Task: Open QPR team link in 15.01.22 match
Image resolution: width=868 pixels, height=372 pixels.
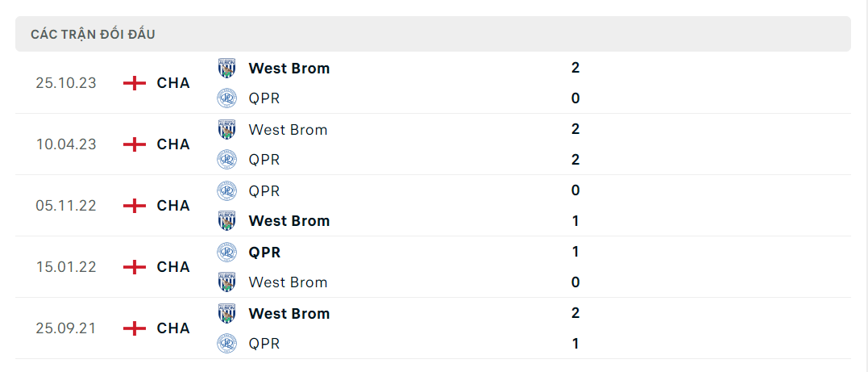Action: coord(264,253)
